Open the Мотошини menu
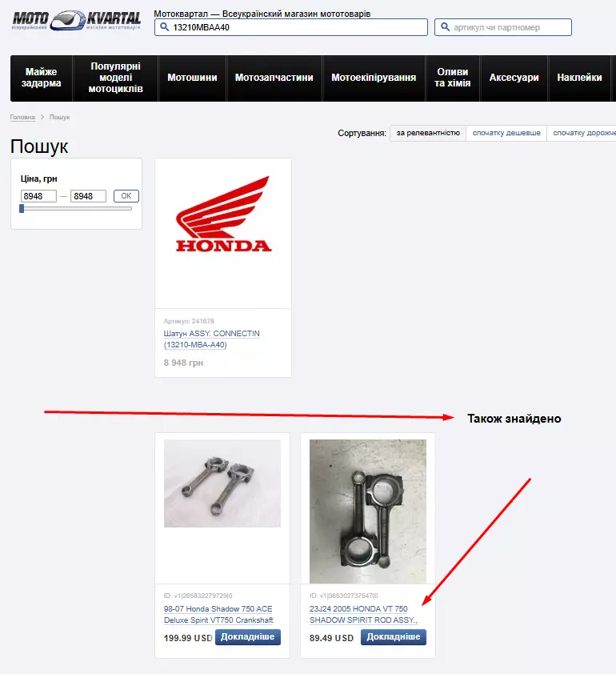The height and width of the screenshot is (674, 616). [192, 78]
